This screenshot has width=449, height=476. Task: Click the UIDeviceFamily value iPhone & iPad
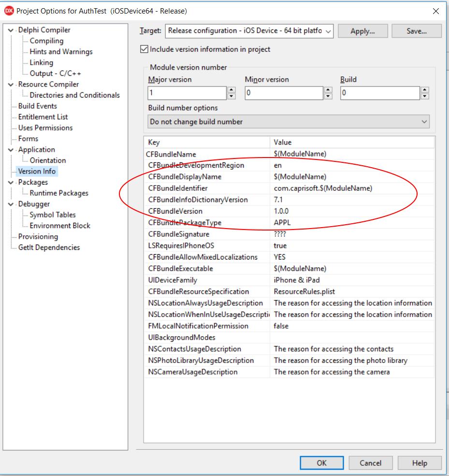297,280
